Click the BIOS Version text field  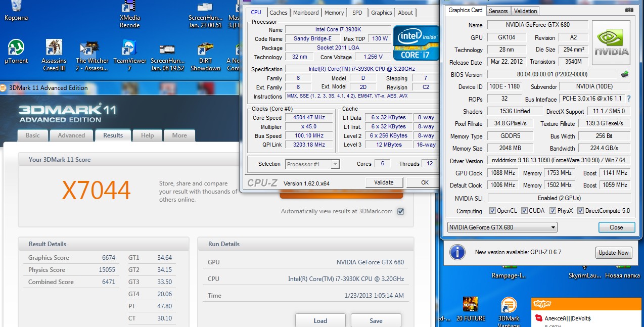[551, 75]
